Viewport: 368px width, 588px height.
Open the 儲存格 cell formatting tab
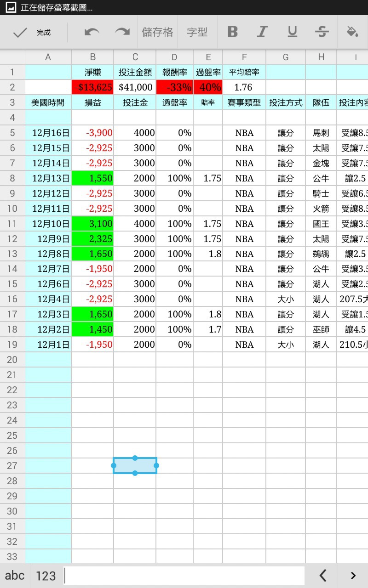(158, 32)
